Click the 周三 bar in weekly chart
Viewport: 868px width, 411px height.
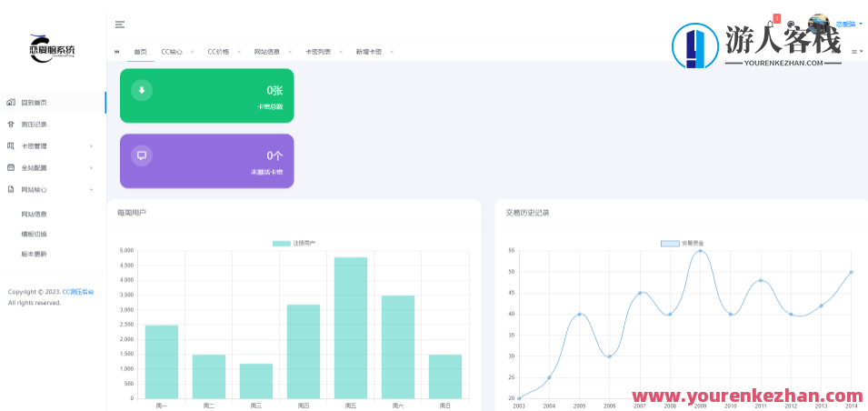(255, 381)
